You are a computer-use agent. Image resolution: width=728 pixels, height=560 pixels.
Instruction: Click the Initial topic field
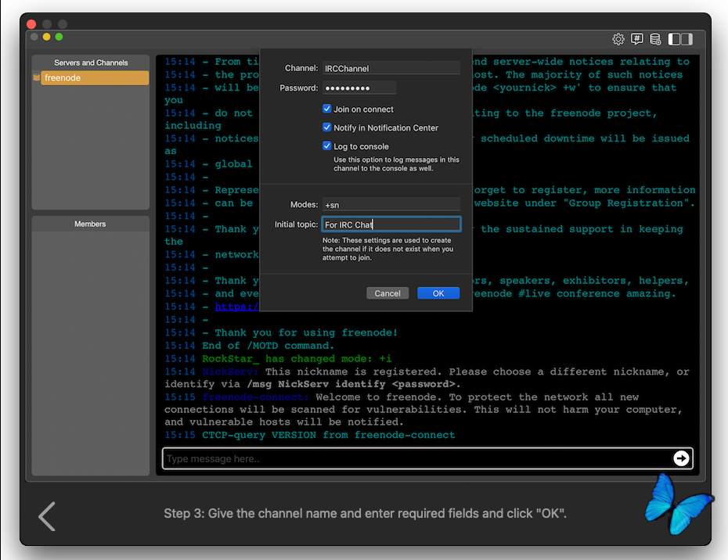pos(391,225)
